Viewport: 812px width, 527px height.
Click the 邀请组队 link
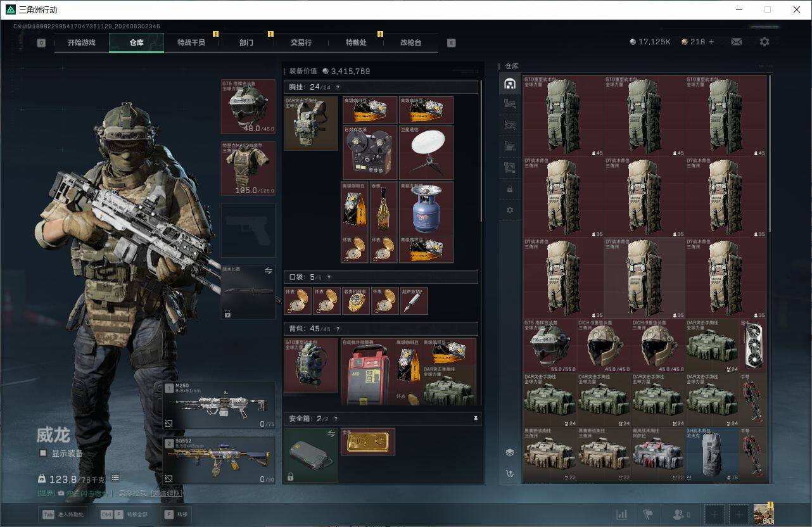pos(167,493)
